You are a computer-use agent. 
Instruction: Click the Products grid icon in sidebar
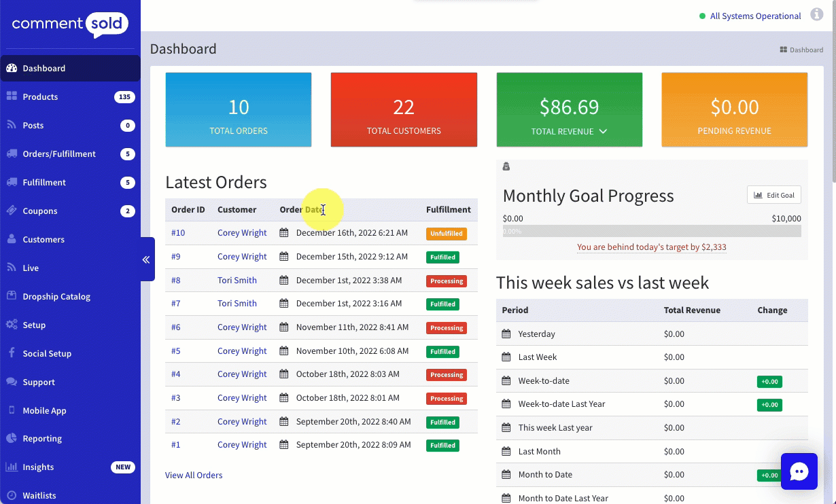pyautogui.click(x=12, y=96)
